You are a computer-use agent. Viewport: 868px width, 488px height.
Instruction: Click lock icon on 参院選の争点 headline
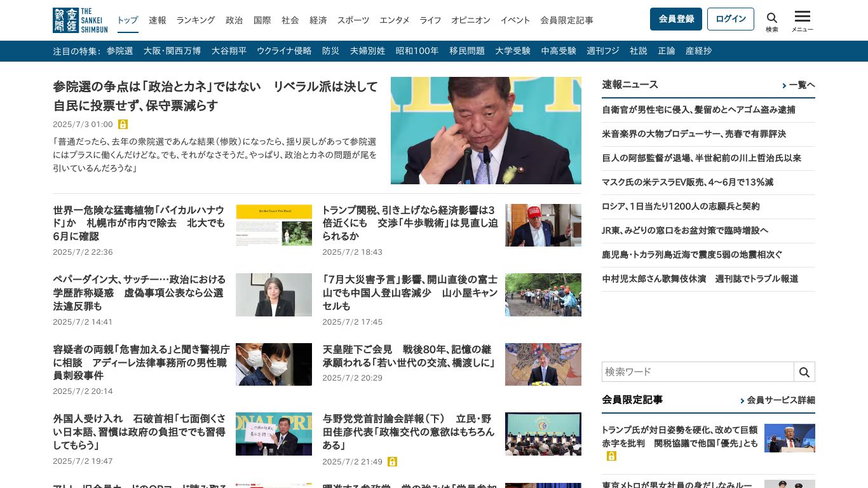tap(123, 125)
